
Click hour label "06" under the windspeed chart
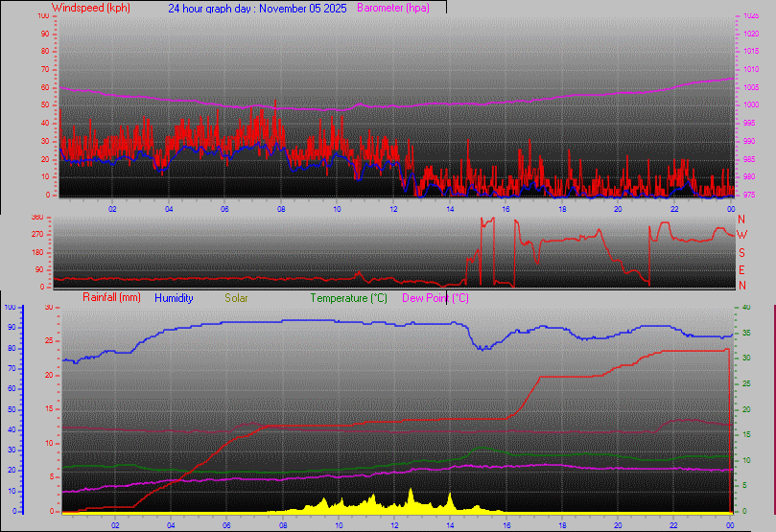[x=224, y=209]
